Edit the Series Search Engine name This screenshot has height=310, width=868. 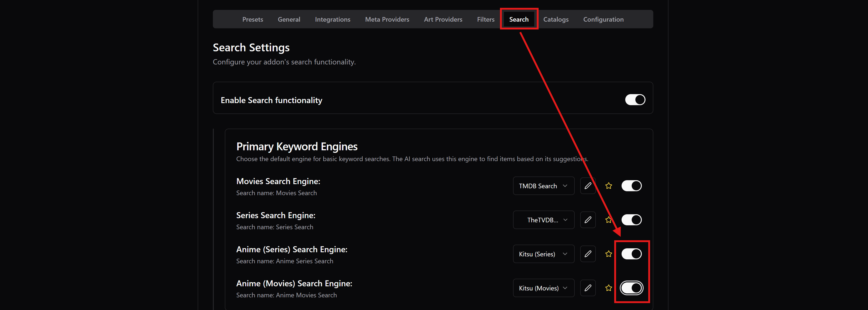pos(588,220)
